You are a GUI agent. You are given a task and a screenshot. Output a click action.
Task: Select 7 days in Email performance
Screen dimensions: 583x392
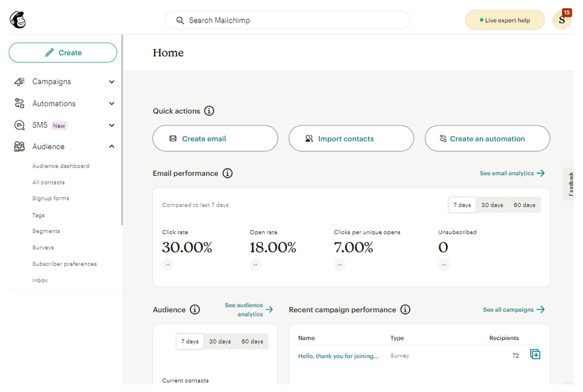pos(462,205)
